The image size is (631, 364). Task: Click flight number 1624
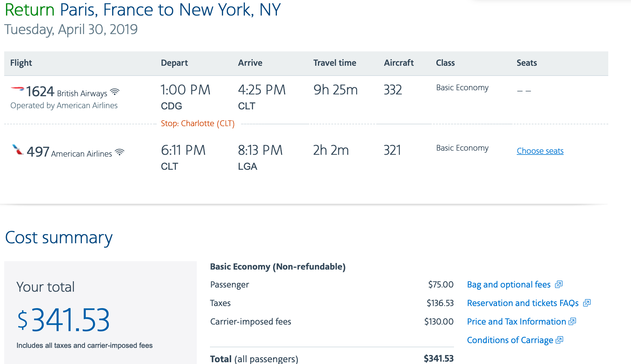40,91
